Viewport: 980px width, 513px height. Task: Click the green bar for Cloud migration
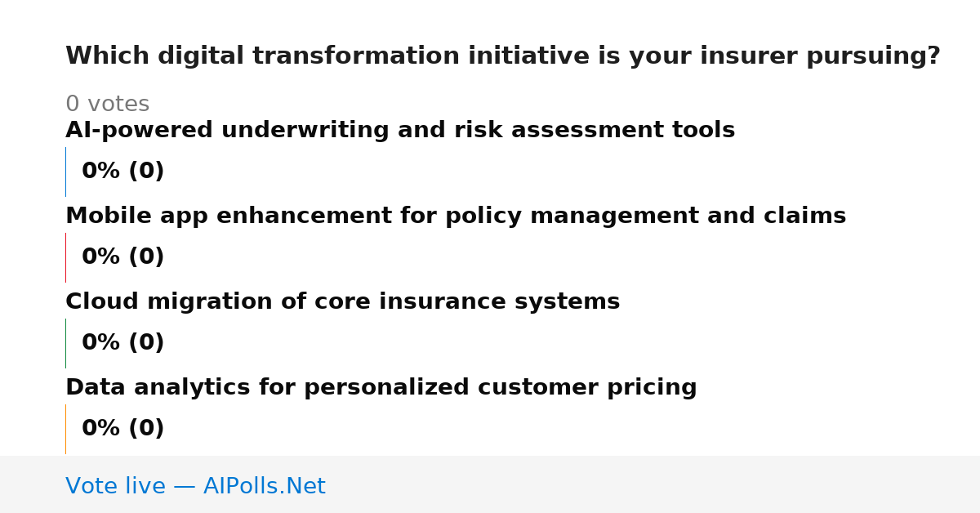pos(65,343)
